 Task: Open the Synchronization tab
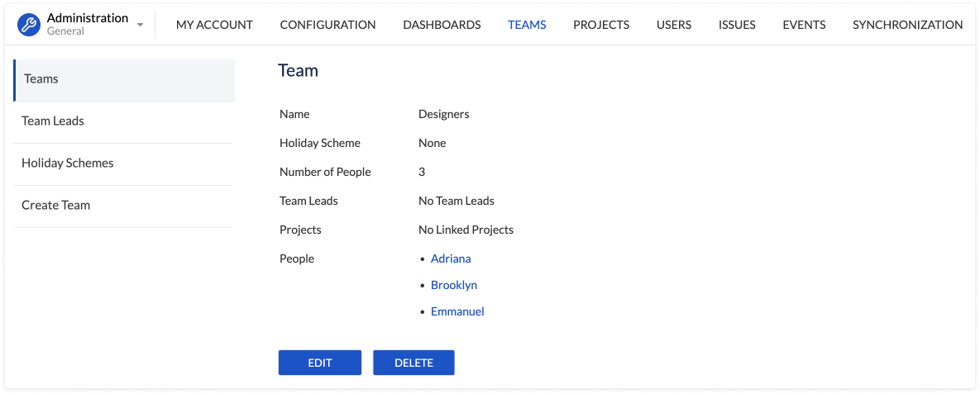pyautogui.click(x=907, y=25)
